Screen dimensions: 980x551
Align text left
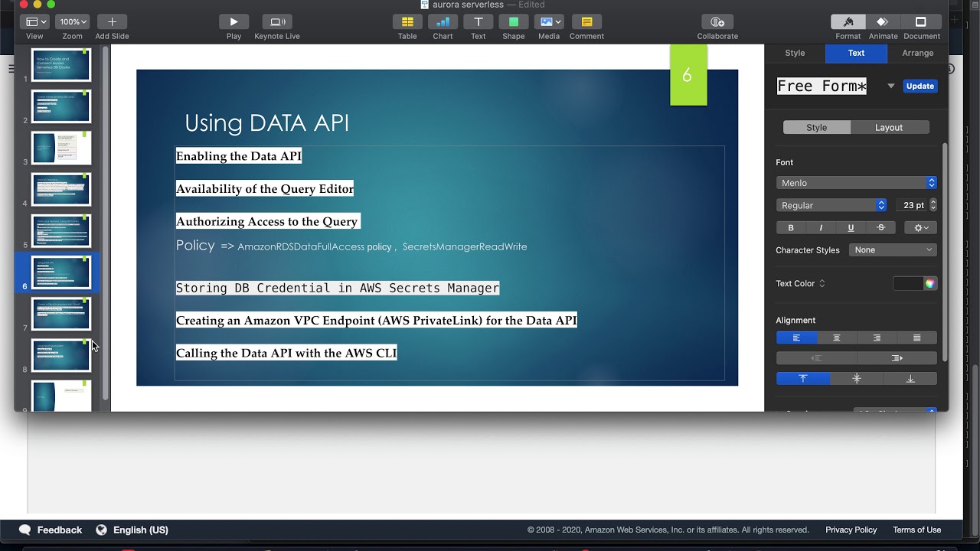tap(796, 338)
